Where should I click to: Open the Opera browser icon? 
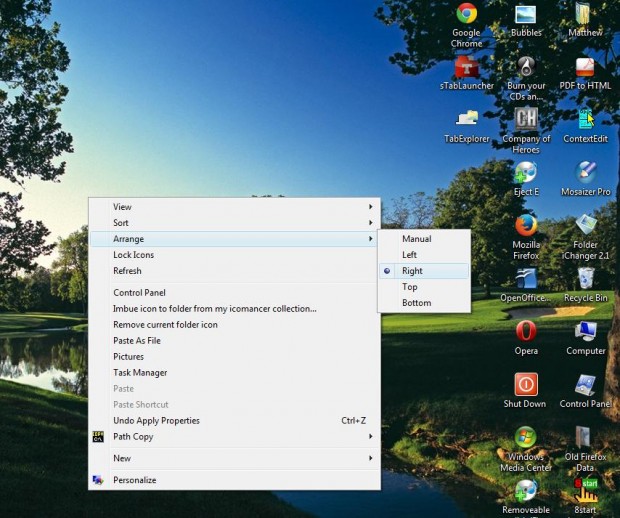[x=526, y=332]
